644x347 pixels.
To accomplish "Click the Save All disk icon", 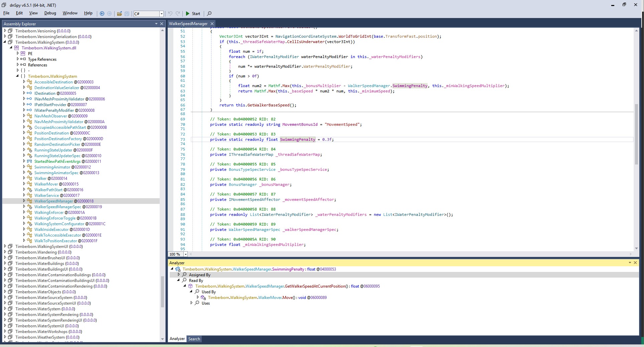I will [x=127, y=14].
